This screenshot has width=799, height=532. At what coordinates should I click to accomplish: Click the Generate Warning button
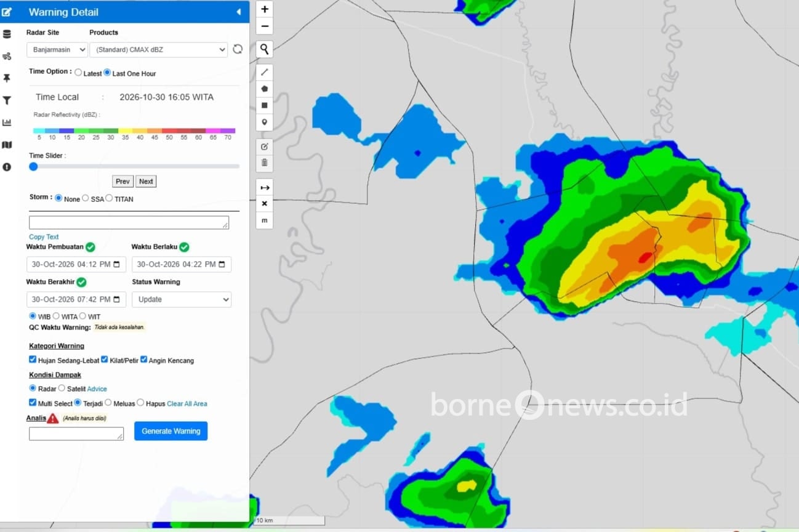[x=171, y=431]
